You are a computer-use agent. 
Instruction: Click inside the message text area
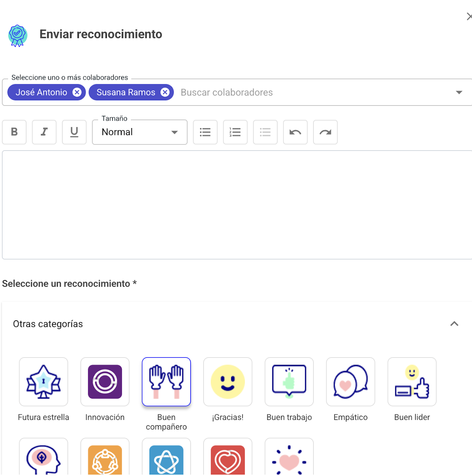coord(237,205)
